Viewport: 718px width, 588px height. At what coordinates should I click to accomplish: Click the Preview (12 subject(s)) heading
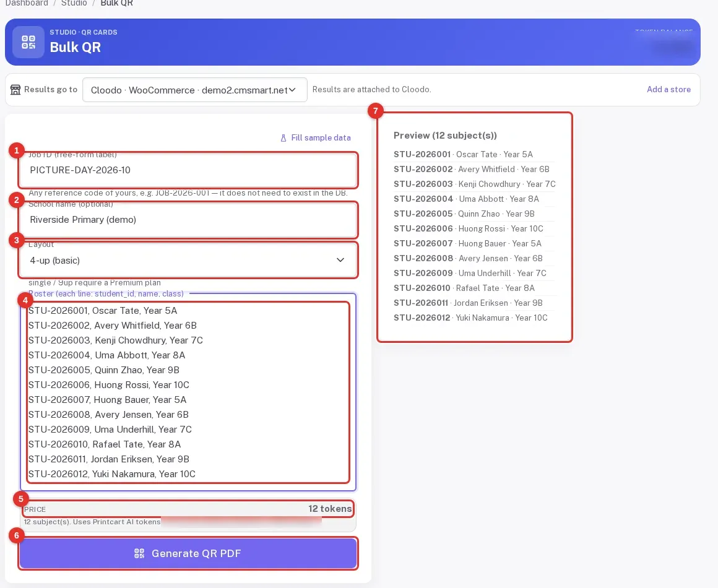click(x=445, y=136)
